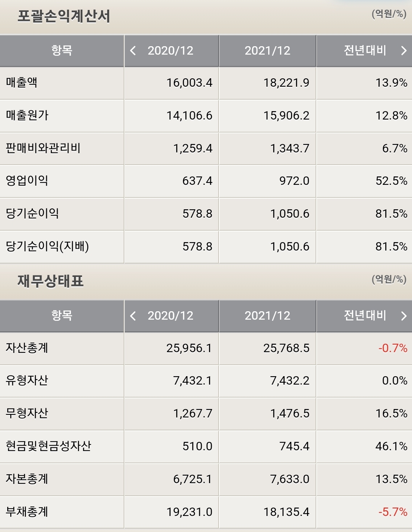Click the left chevron in the 재무상태표 header row
The image size is (412, 532).
click(x=133, y=316)
